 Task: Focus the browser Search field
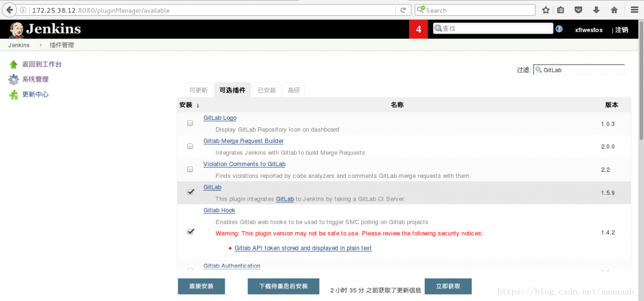click(x=475, y=10)
